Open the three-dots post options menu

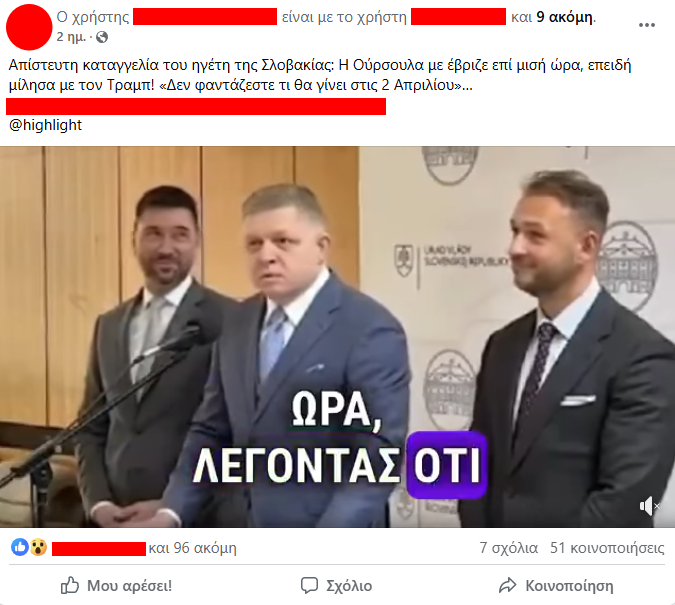(x=647, y=25)
